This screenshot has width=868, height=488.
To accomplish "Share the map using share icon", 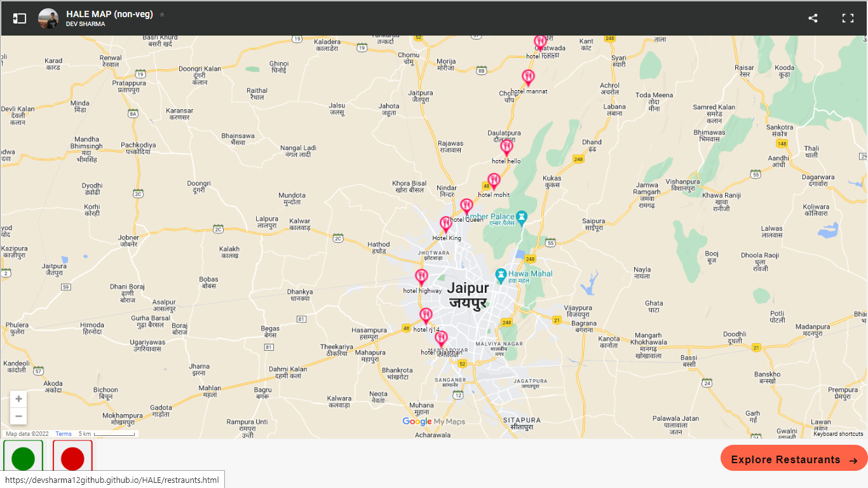I will click(813, 18).
